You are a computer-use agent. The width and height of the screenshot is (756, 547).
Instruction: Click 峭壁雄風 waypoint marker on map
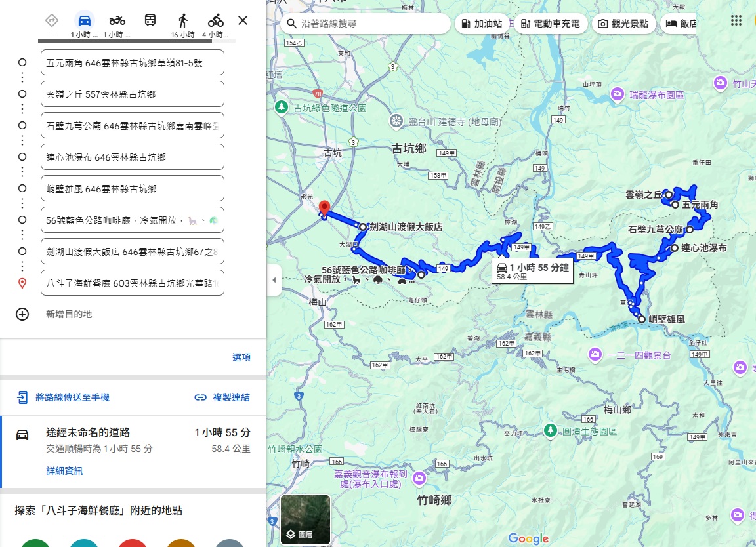point(642,319)
